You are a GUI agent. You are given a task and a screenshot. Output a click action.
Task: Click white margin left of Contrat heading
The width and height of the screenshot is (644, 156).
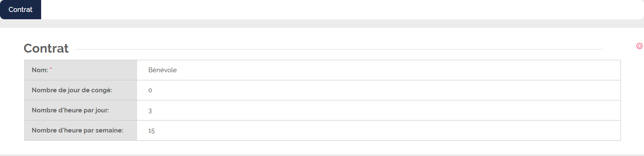(x=12, y=48)
